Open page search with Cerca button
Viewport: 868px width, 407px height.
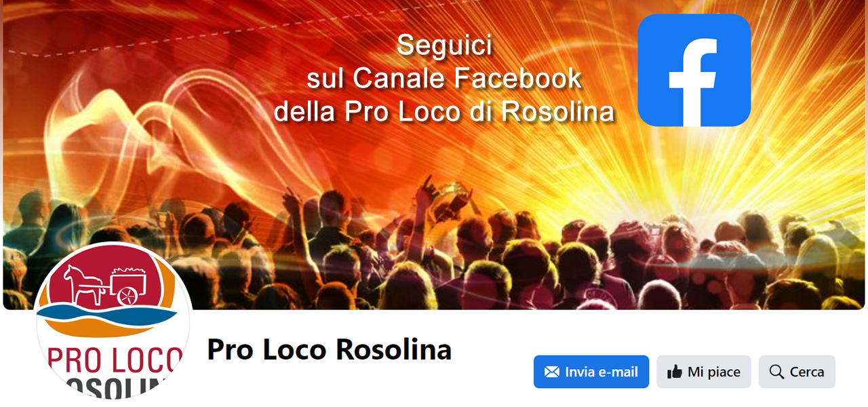coord(797,372)
